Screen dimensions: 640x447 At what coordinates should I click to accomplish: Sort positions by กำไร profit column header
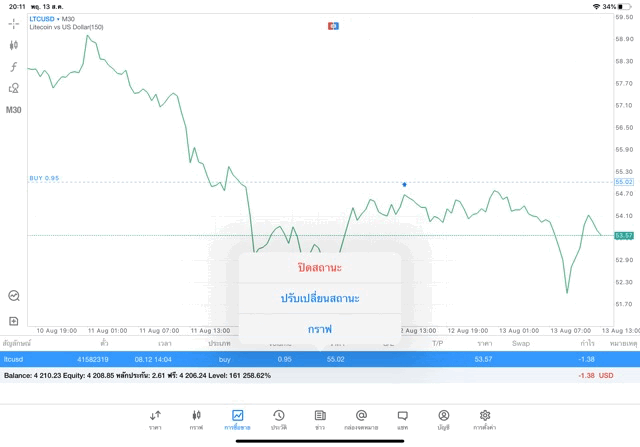coord(587,343)
